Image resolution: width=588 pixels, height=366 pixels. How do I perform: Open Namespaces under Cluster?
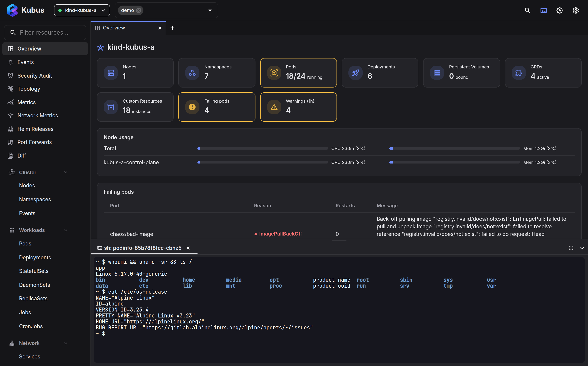(35, 200)
